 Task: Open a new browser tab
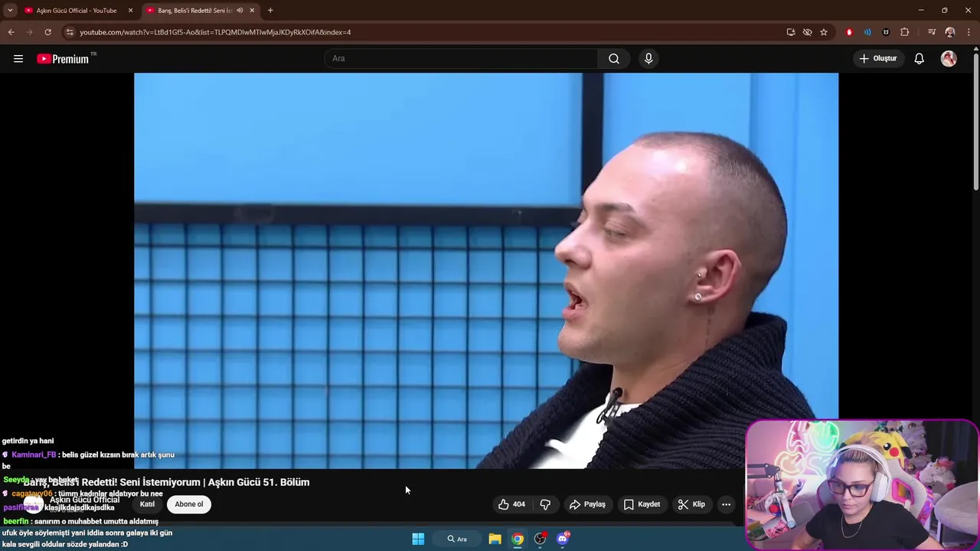coord(270,11)
